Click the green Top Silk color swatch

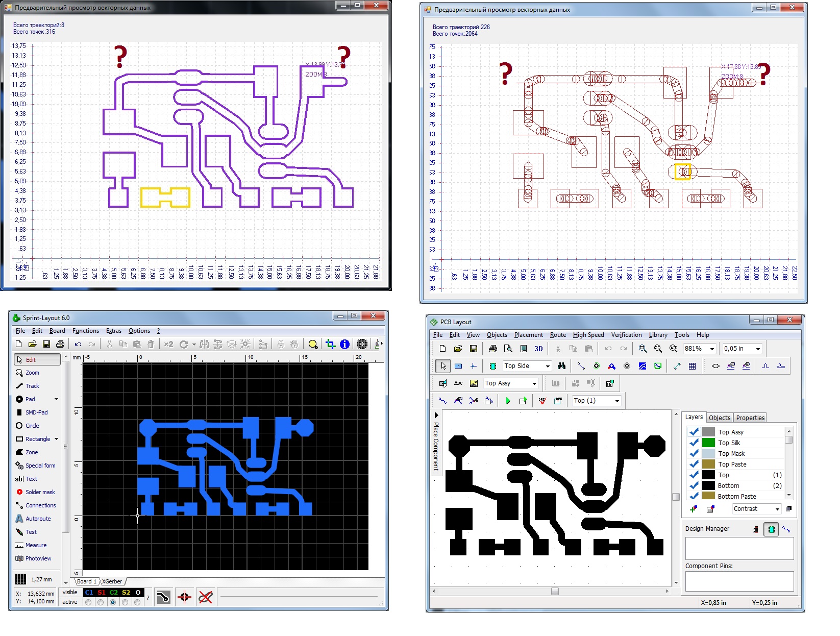click(708, 443)
